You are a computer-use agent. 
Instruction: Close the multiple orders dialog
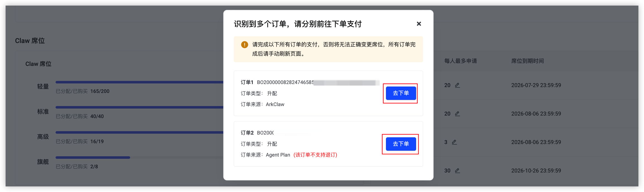419,24
